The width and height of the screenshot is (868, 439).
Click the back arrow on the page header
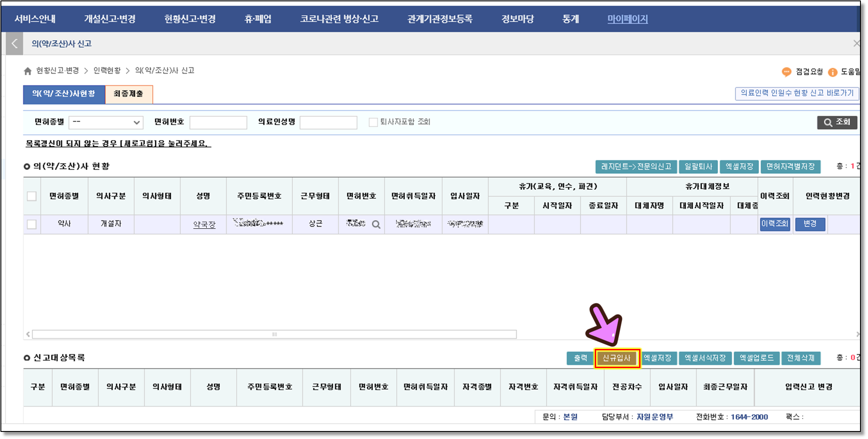tap(15, 44)
